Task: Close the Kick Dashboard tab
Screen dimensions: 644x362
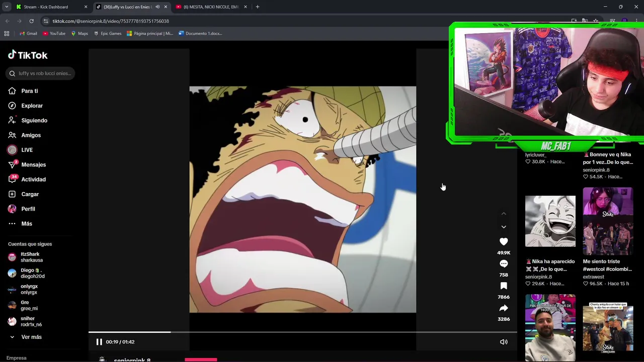Action: (86, 7)
